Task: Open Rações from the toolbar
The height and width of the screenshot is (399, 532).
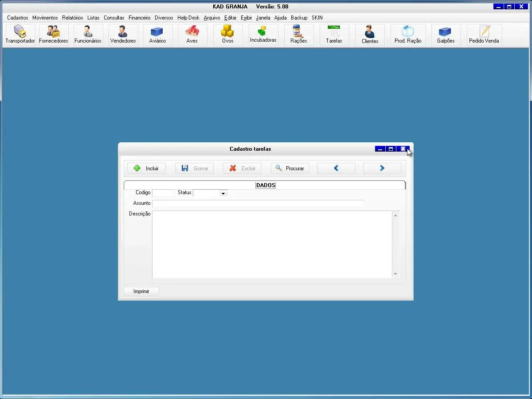Action: pos(298,35)
